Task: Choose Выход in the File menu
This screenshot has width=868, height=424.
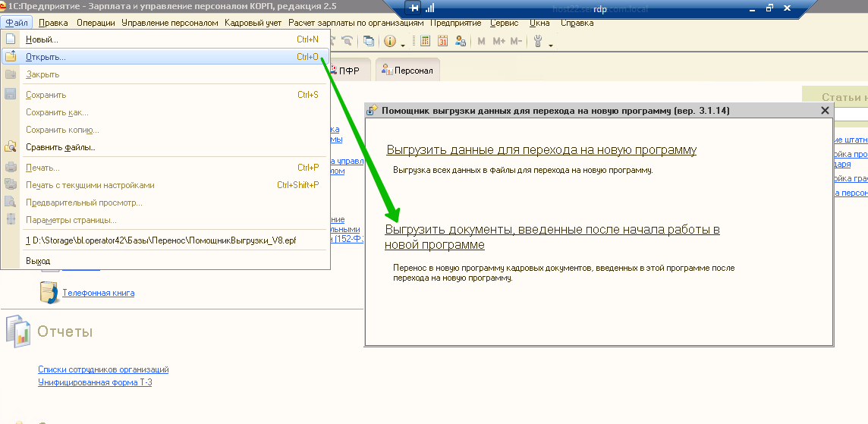Action: (165, 261)
